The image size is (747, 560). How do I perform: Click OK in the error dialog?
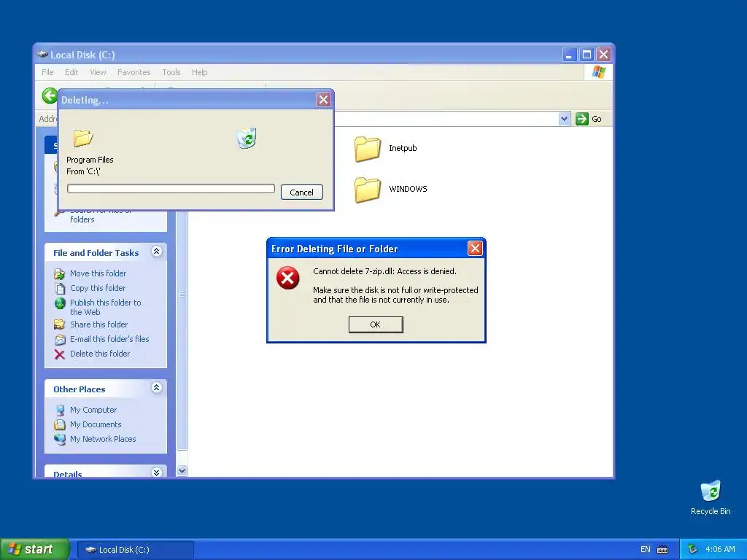[376, 324]
